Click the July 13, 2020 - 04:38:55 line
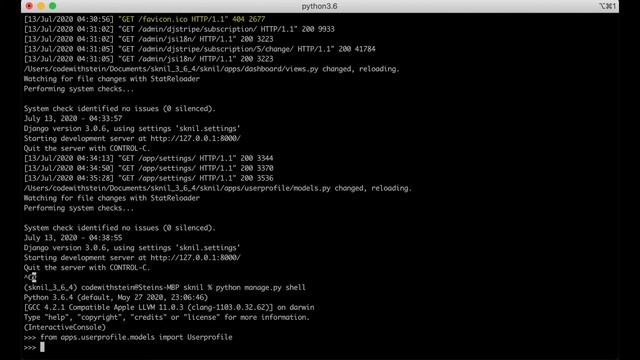Screen dimensions: 640x360 (x=73, y=238)
